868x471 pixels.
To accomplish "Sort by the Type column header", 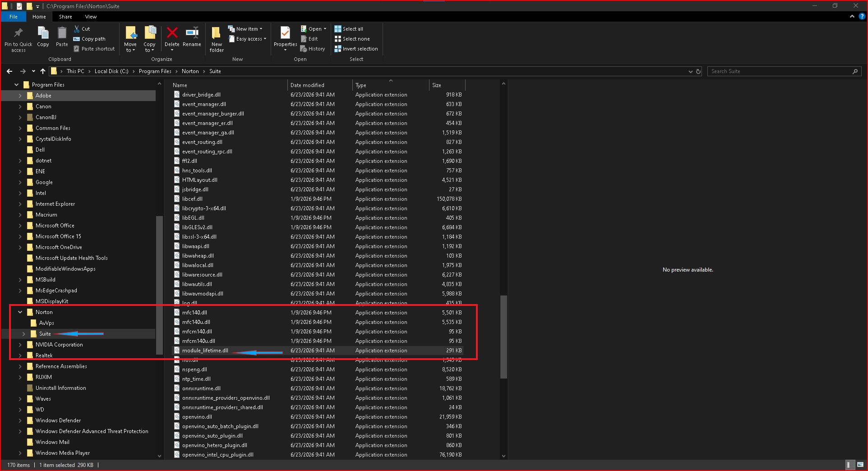I will pyautogui.click(x=390, y=85).
